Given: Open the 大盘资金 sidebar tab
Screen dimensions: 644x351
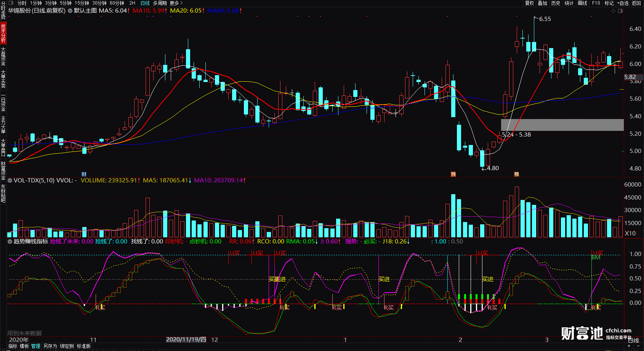Looking at the screenshot, I should (x=3, y=56).
